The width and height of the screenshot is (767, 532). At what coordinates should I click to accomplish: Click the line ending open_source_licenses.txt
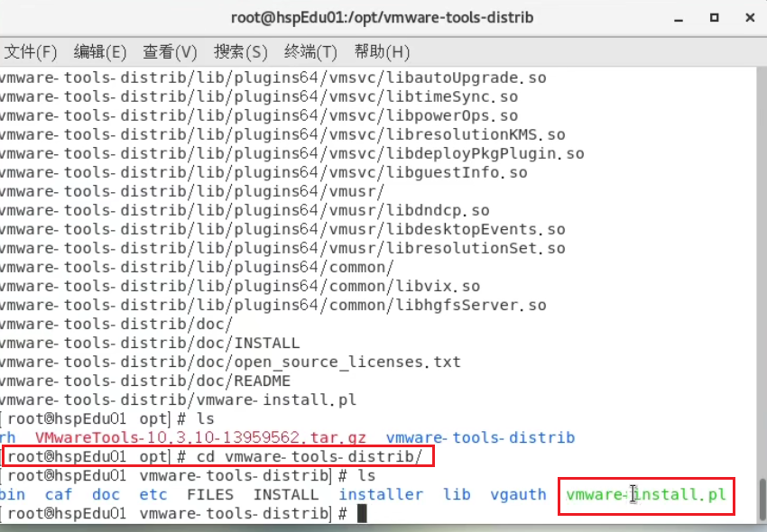coord(230,362)
